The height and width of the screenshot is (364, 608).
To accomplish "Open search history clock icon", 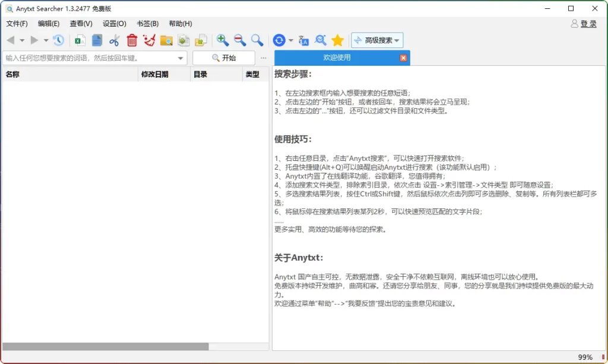I will pyautogui.click(x=59, y=40).
